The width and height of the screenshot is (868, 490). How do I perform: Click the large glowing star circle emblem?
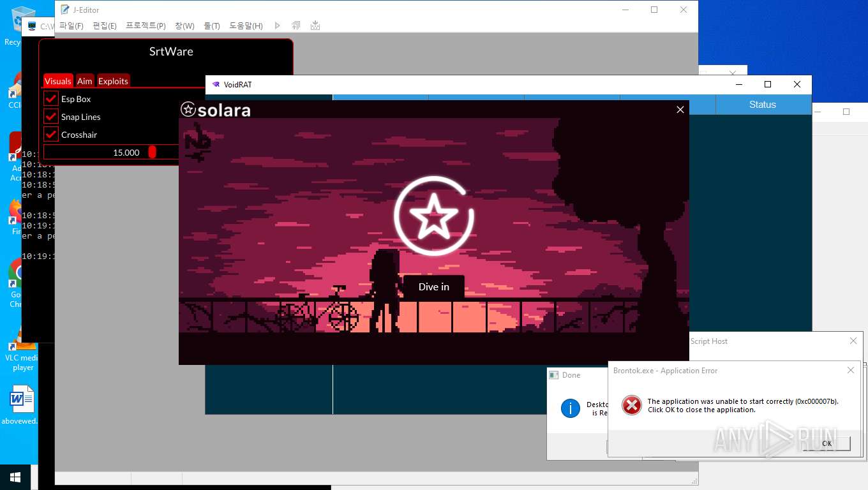(434, 216)
